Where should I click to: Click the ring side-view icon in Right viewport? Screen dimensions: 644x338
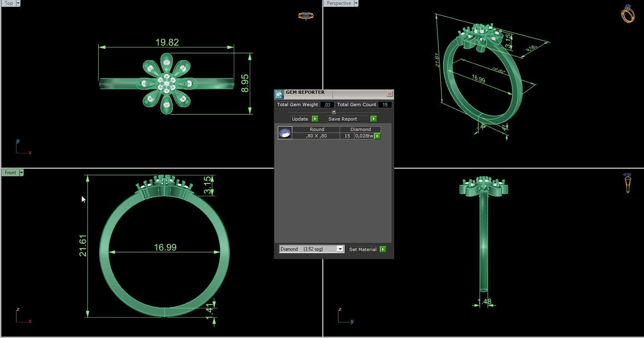point(628,183)
